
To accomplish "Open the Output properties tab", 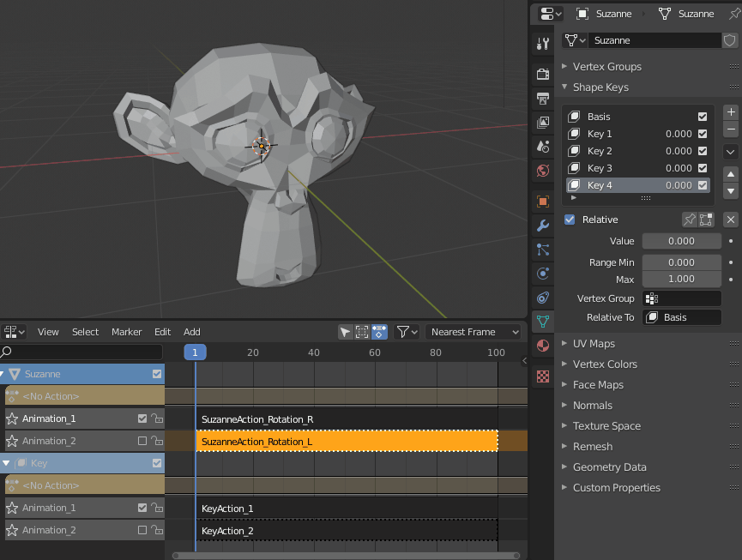I will (543, 99).
